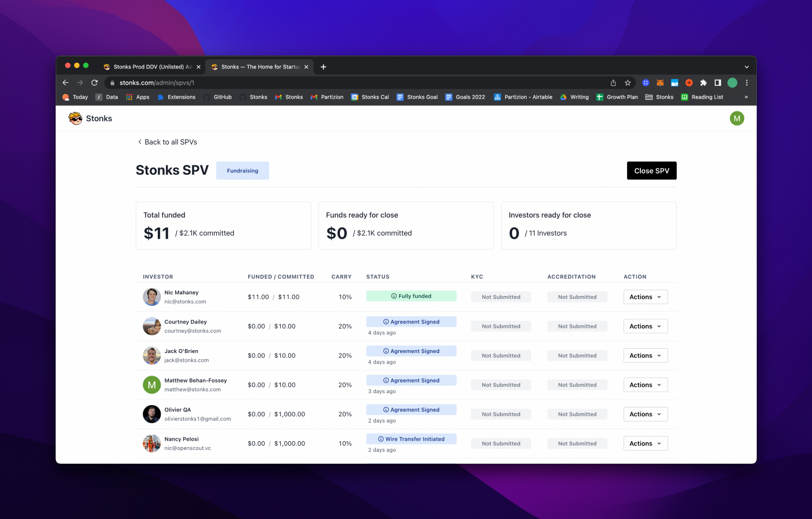The width and height of the screenshot is (812, 519).
Task: Click the orange plus extension icon
Action: coord(689,83)
